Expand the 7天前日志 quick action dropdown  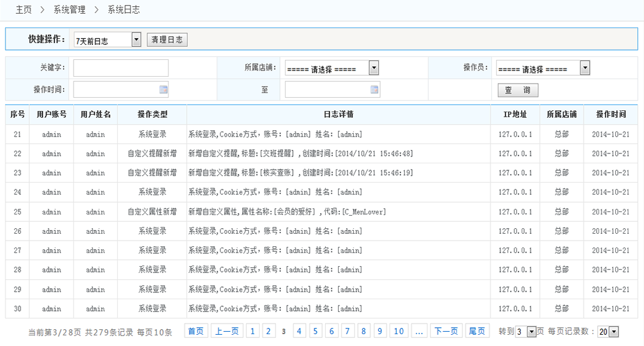(136, 40)
